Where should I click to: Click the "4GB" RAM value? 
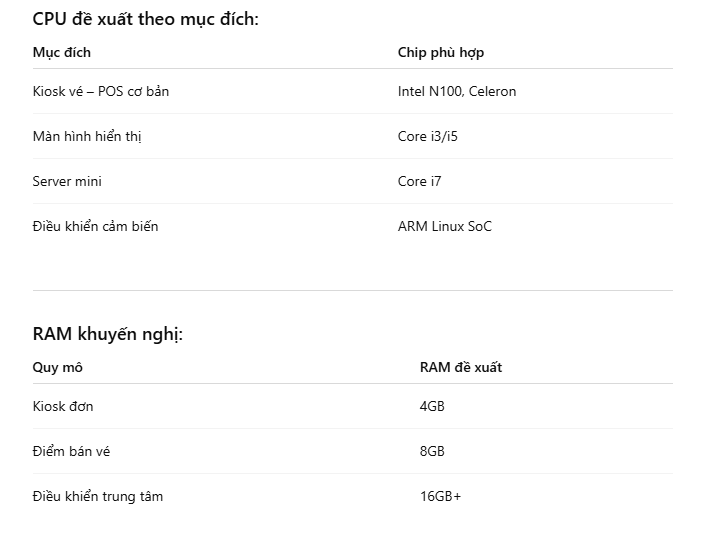point(432,406)
